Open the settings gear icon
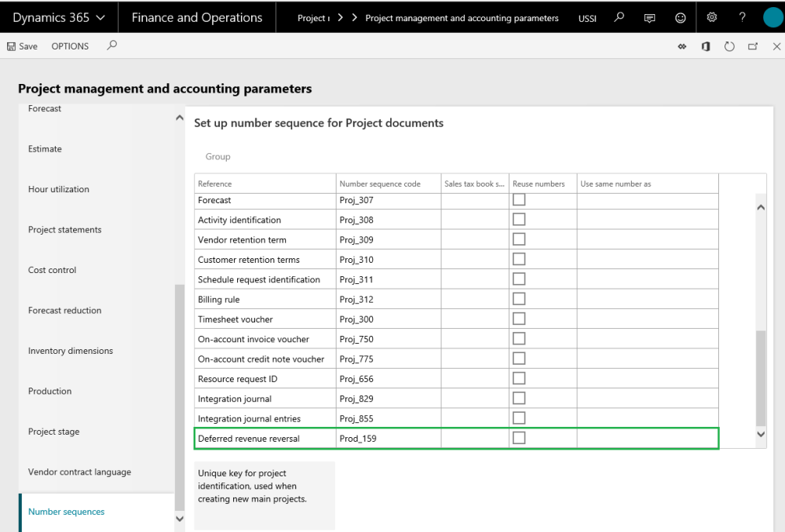The height and width of the screenshot is (532, 785). pos(712,17)
